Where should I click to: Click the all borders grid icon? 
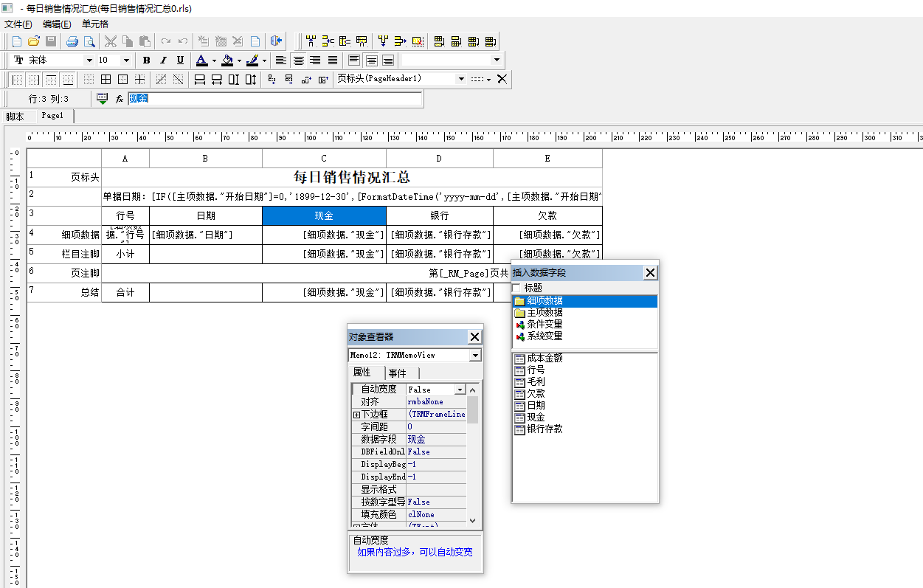106,79
